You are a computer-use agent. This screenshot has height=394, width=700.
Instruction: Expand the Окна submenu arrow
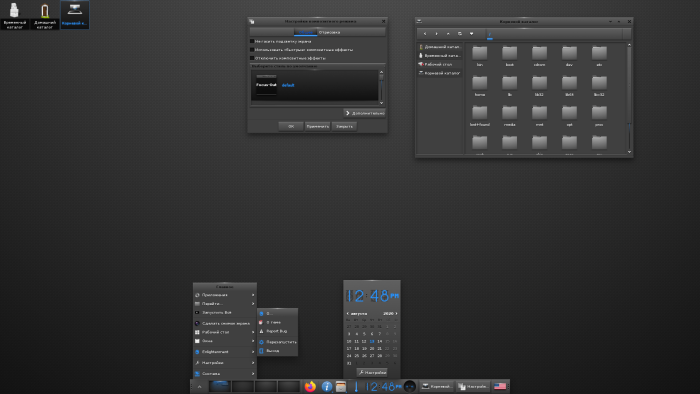(x=253, y=341)
